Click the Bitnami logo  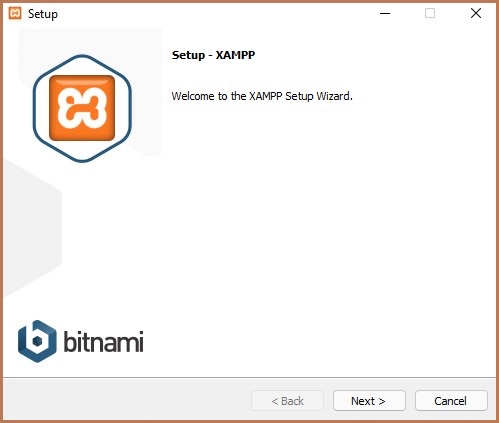pyautogui.click(x=81, y=341)
